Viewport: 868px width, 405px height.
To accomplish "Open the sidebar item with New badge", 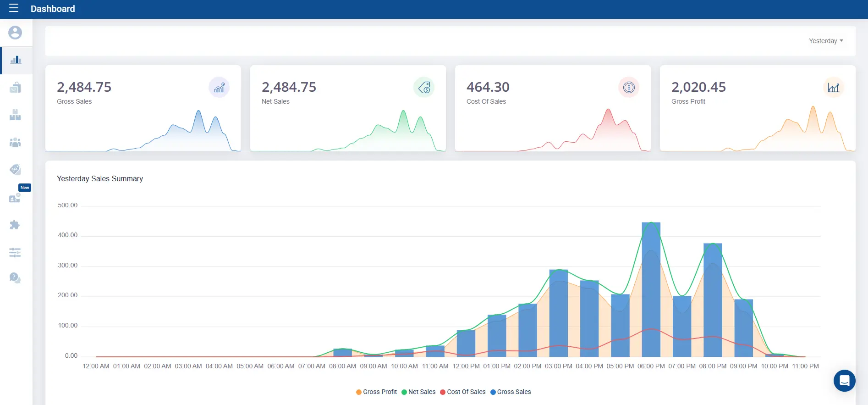I will (15, 198).
